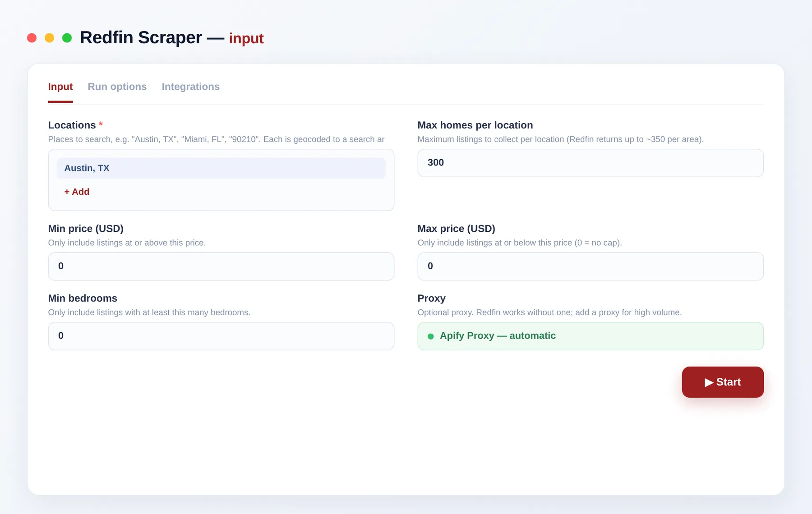
Task: Click the green proxy status dot
Action: 430,336
